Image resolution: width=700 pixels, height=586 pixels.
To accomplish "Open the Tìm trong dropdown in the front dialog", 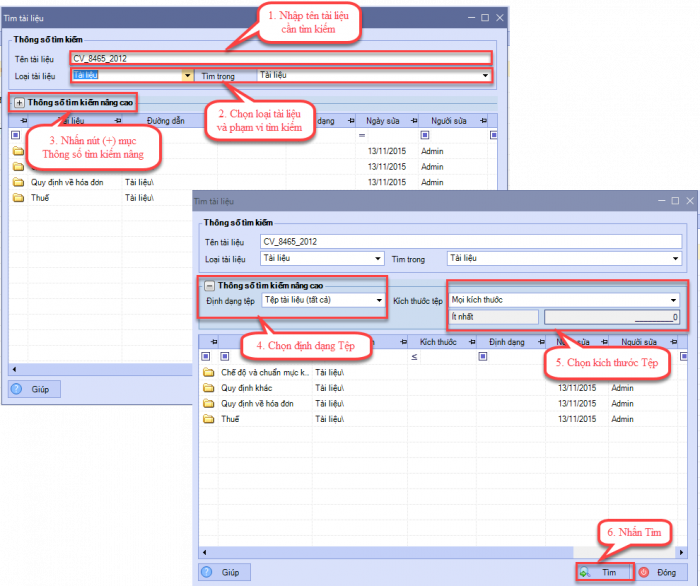I will pyautogui.click(x=673, y=259).
